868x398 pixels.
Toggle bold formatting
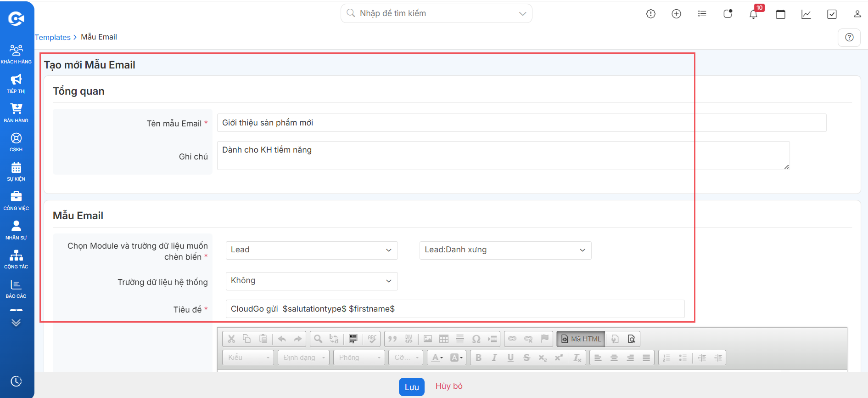click(x=479, y=358)
